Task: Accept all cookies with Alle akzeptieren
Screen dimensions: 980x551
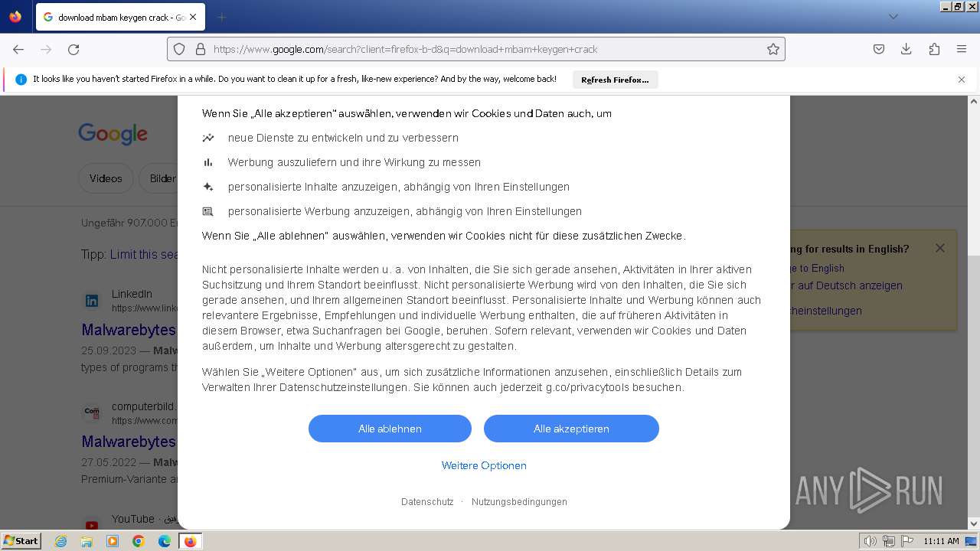Action: 571,429
